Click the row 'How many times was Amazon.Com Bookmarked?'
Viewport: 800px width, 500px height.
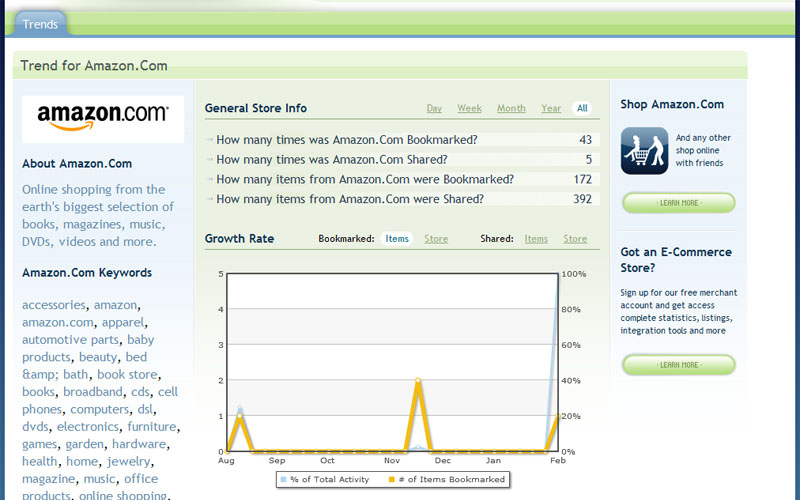pos(402,140)
